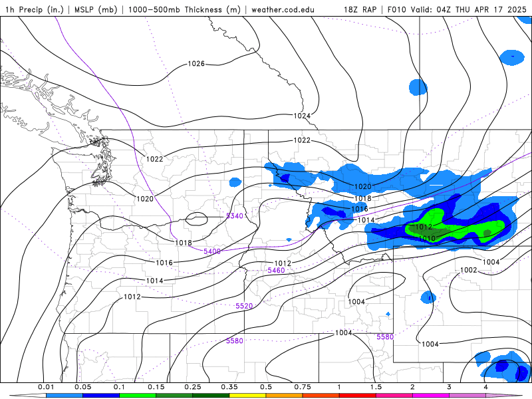The width and height of the screenshot is (532, 399).
Task: Click the light blue 0.01–0.05 legend swatch
Action: (x=65, y=396)
